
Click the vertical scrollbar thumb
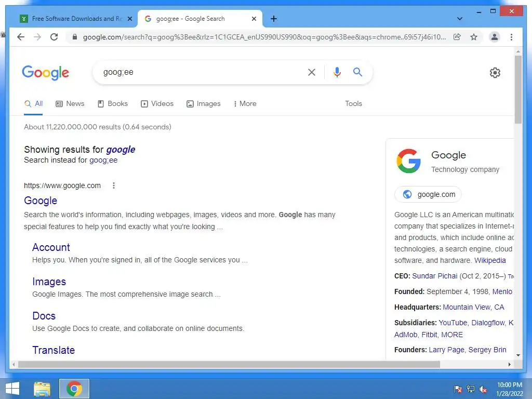tap(518, 89)
